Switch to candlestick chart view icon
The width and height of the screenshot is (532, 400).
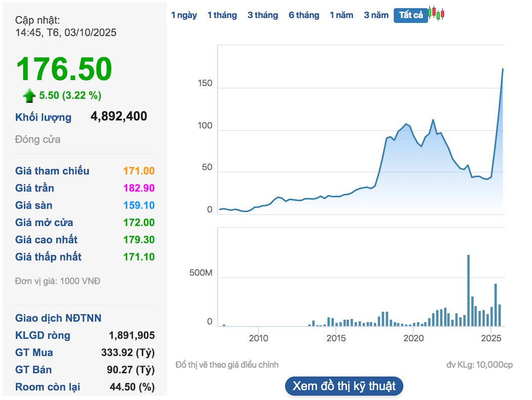pos(436,14)
